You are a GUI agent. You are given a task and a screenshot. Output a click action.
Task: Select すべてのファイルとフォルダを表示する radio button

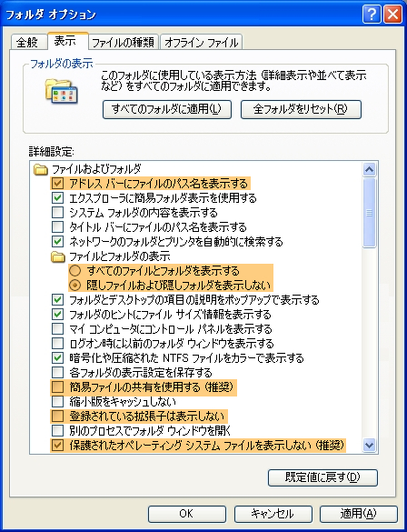tap(74, 271)
